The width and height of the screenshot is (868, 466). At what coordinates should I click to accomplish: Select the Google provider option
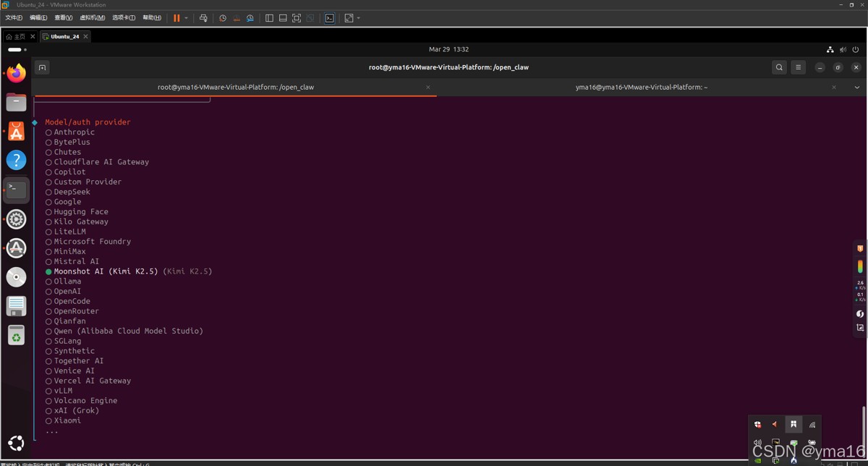coord(64,202)
